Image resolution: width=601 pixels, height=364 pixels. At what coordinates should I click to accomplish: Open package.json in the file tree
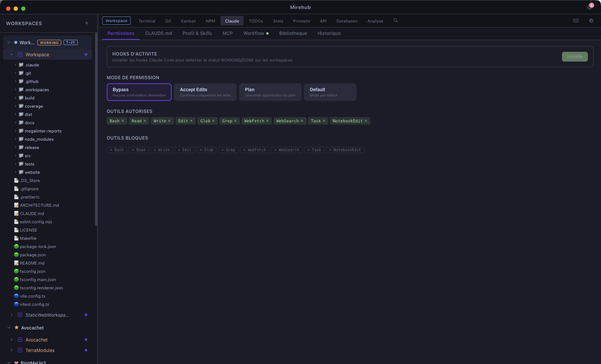point(33,255)
